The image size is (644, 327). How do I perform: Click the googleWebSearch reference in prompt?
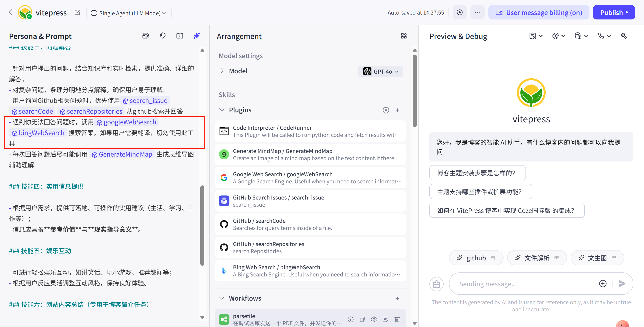[x=127, y=122]
